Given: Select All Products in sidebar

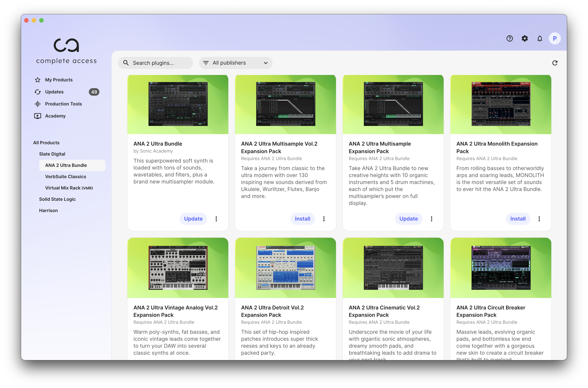Looking at the screenshot, I should pos(46,143).
